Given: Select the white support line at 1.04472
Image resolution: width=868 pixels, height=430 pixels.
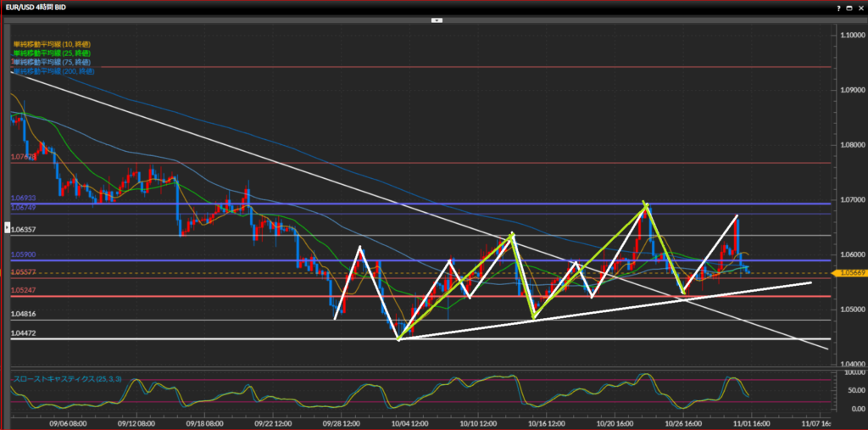Looking at the screenshot, I should 212,339.
